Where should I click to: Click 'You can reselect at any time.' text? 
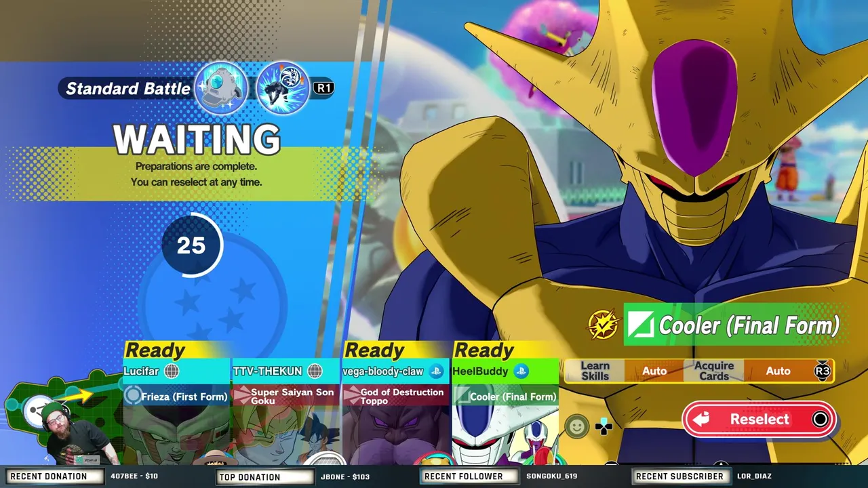[196, 182]
